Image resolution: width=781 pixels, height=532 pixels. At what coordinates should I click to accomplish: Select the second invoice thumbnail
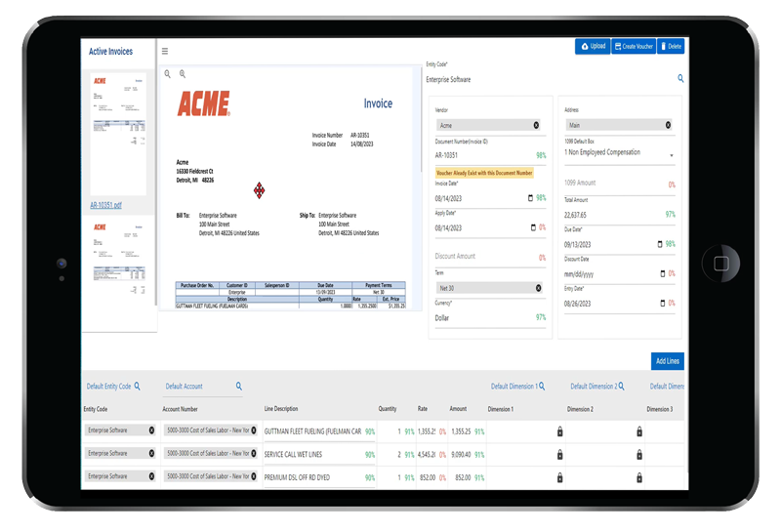(118, 259)
